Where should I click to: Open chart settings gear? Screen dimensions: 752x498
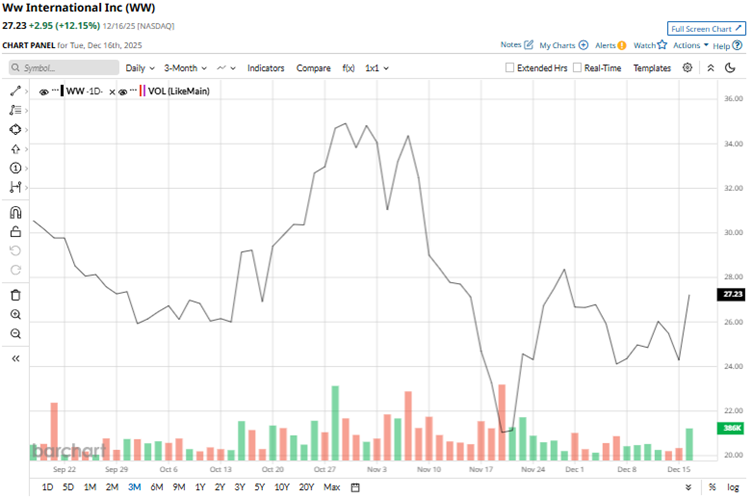point(687,68)
